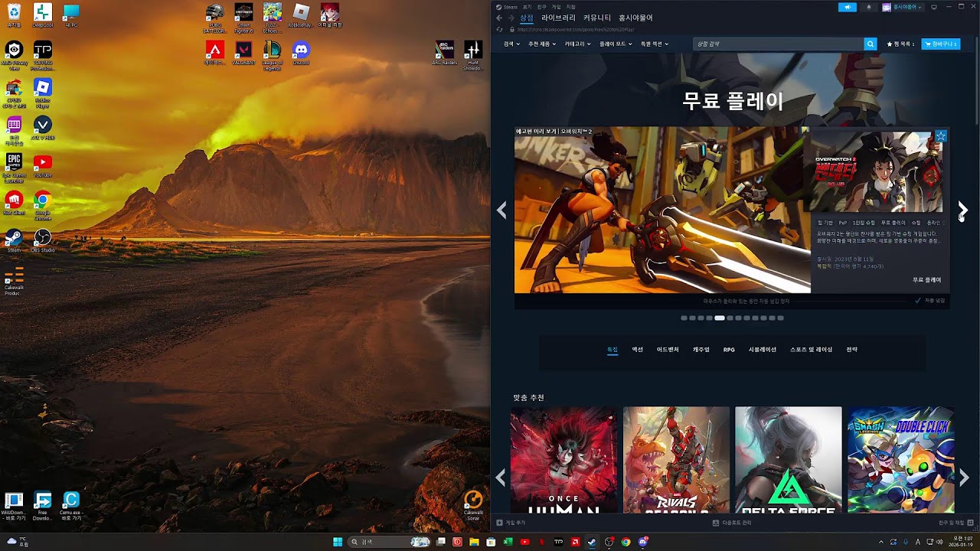The height and width of the screenshot is (551, 980).
Task: Open the Cakewalk Sonar desktop shortcut
Action: pos(473,505)
